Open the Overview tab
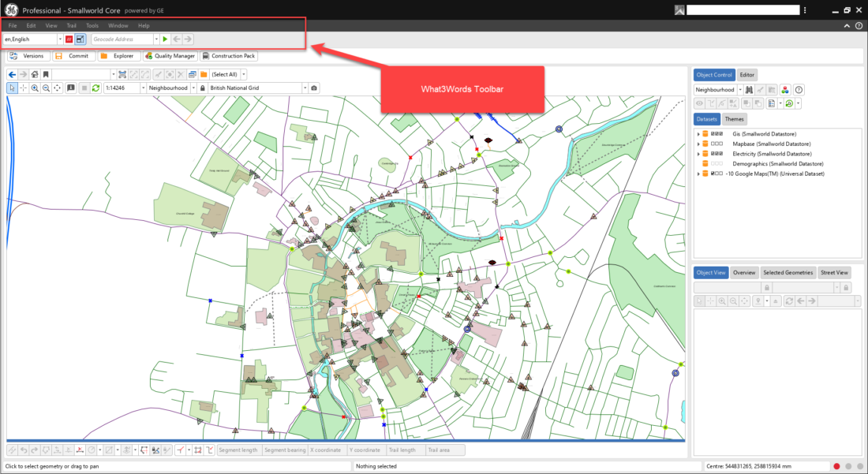Image resolution: width=868 pixels, height=474 pixels. (744, 273)
